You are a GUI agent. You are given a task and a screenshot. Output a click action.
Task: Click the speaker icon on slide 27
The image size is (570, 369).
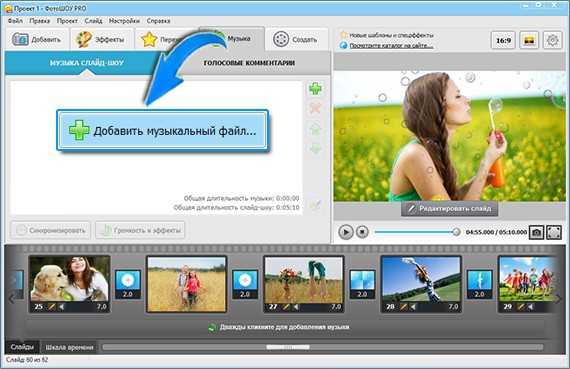point(296,307)
